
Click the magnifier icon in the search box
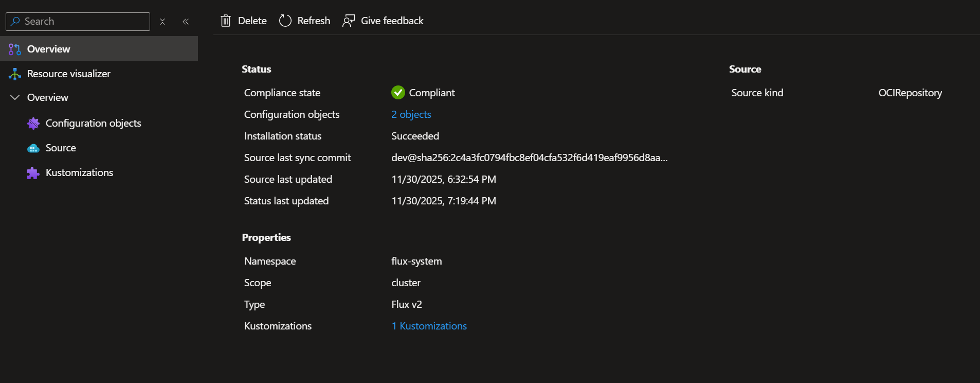15,21
